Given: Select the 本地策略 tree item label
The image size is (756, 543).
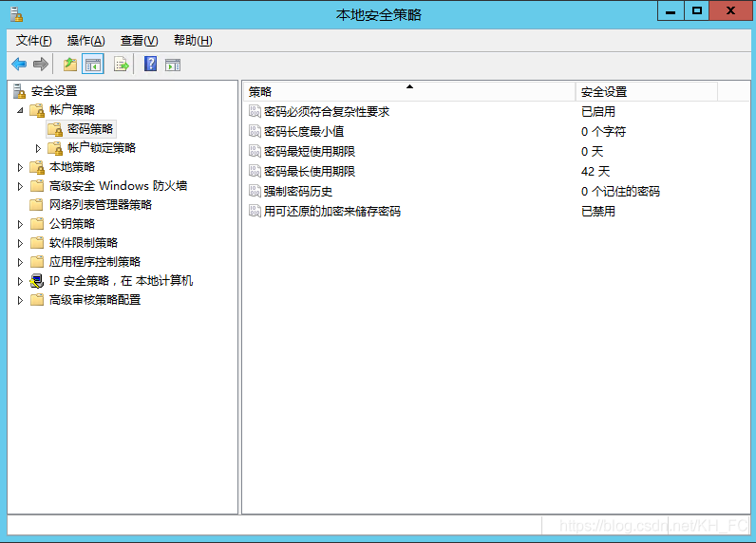Looking at the screenshot, I should click(72, 167).
